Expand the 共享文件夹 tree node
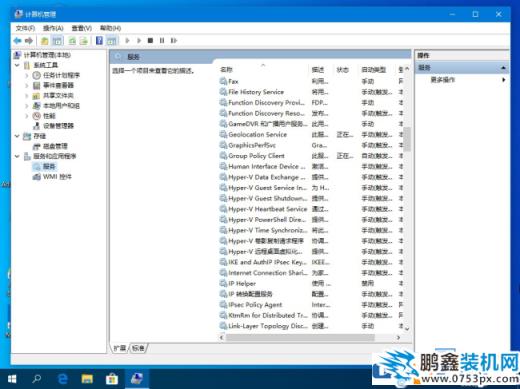Viewport: 520px width, 389px height. click(27, 96)
